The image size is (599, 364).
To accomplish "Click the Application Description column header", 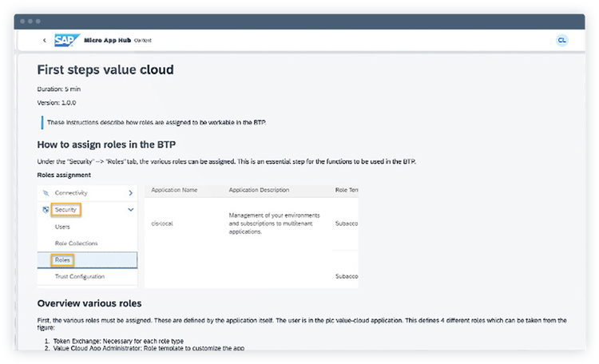I will click(x=259, y=190).
